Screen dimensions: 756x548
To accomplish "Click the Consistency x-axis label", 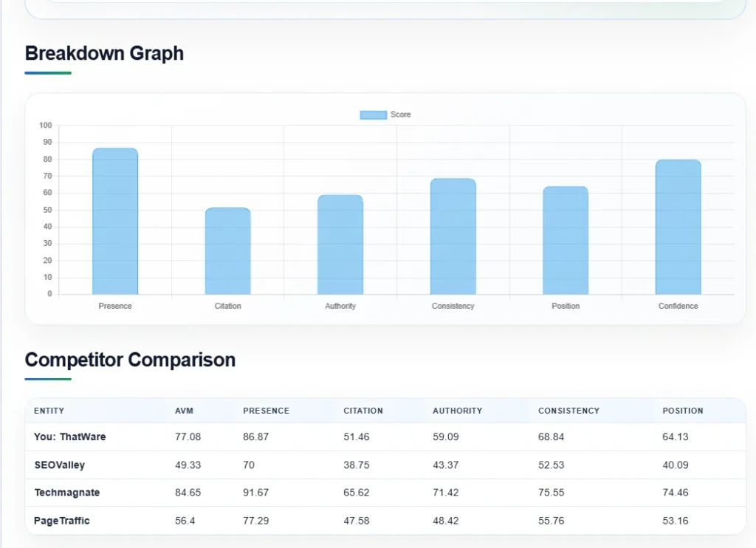I will coord(453,306).
